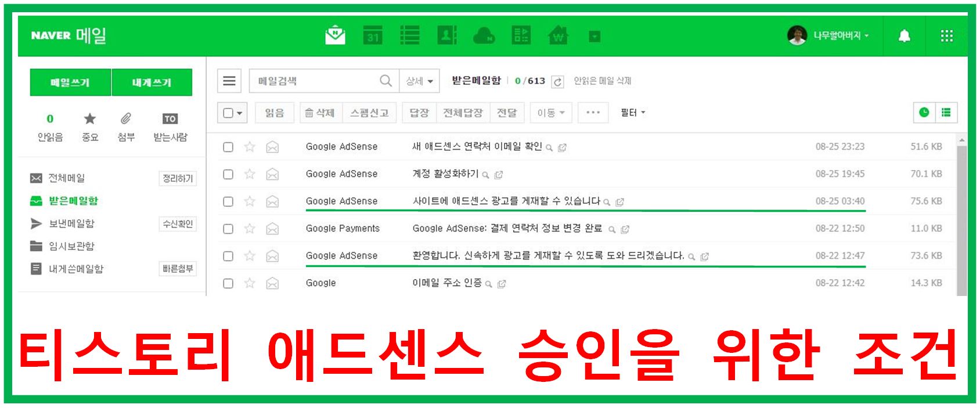Open the apps grid icon

(946, 36)
